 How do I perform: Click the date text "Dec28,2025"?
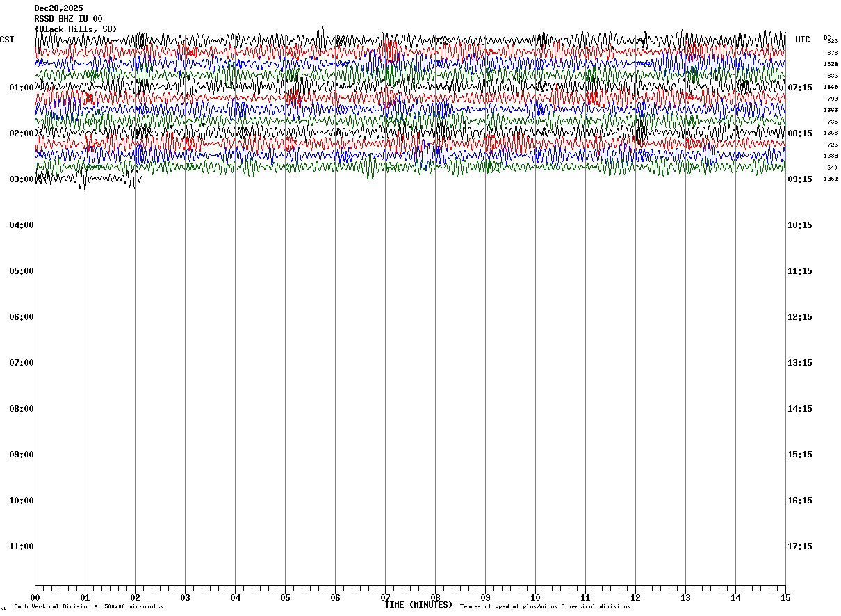[58, 8]
